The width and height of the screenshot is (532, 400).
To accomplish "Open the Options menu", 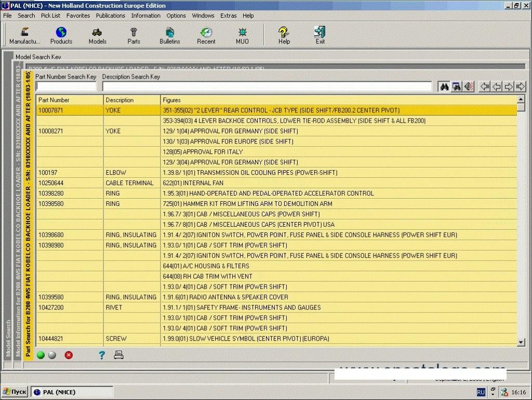I will pyautogui.click(x=176, y=16).
